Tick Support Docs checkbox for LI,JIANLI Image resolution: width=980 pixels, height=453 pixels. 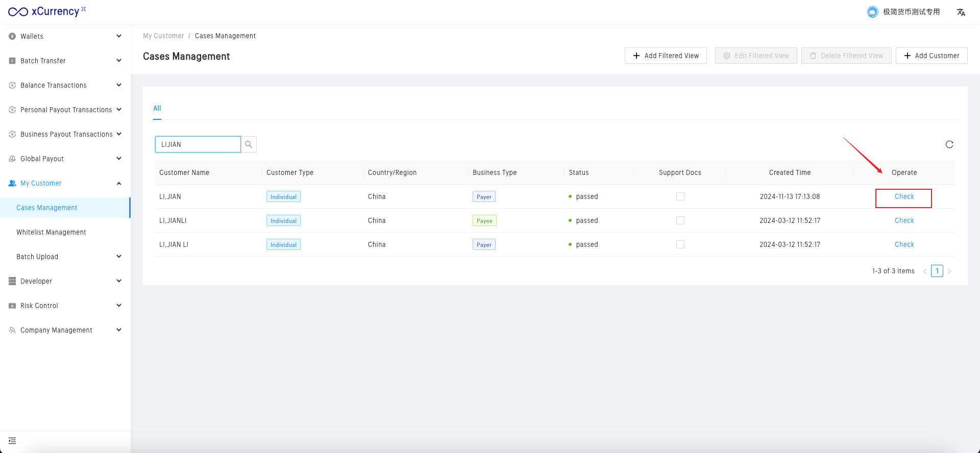(x=680, y=220)
